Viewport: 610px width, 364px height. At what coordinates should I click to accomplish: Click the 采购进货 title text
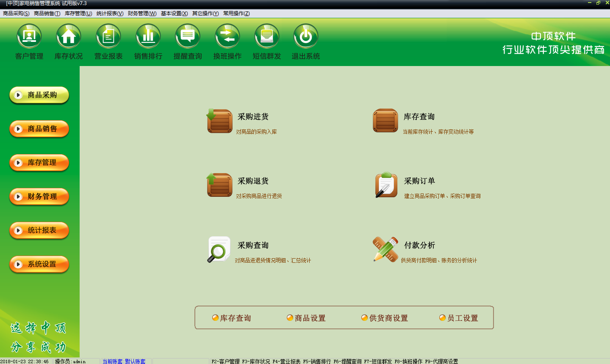pyautogui.click(x=253, y=117)
